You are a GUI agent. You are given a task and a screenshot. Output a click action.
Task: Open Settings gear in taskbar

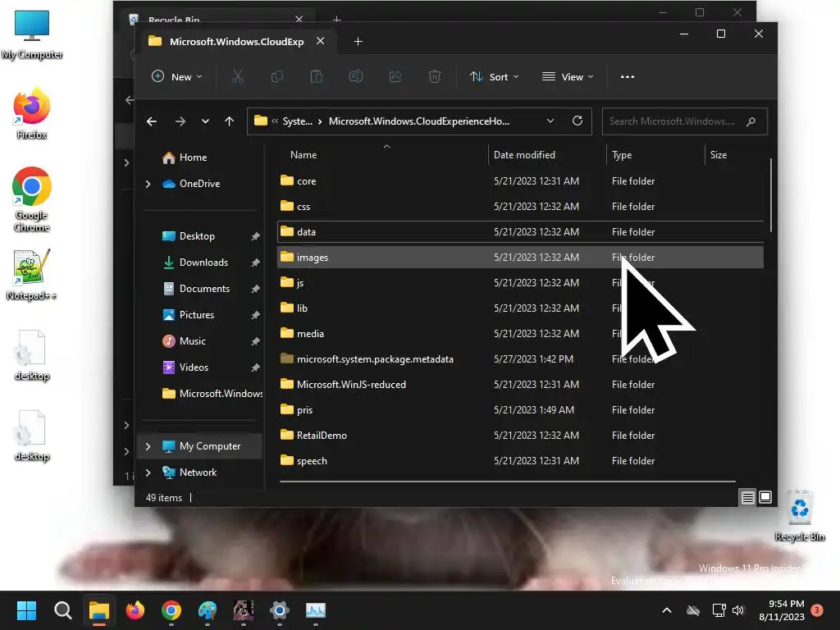pyautogui.click(x=280, y=610)
